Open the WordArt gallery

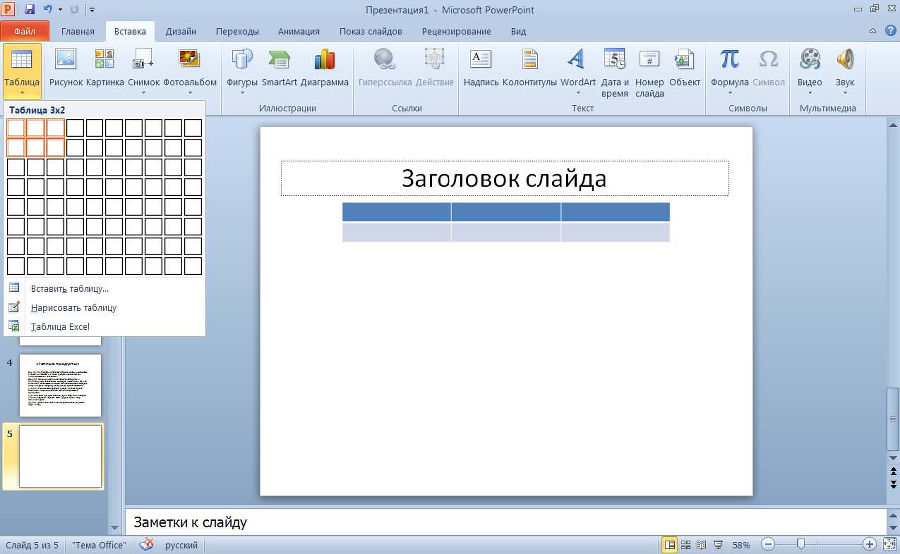[x=577, y=70]
